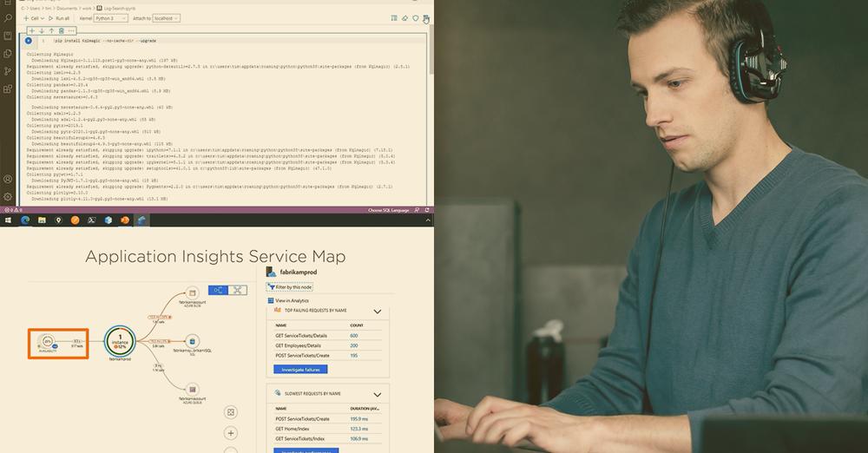Select the fabrikamaccount Azure Queue node
868x453 pixels.
pos(192,390)
